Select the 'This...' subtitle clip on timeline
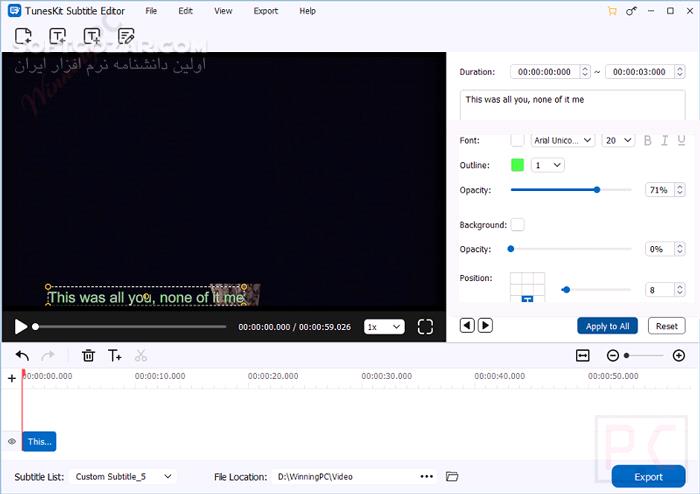The height and width of the screenshot is (494, 700). click(39, 441)
